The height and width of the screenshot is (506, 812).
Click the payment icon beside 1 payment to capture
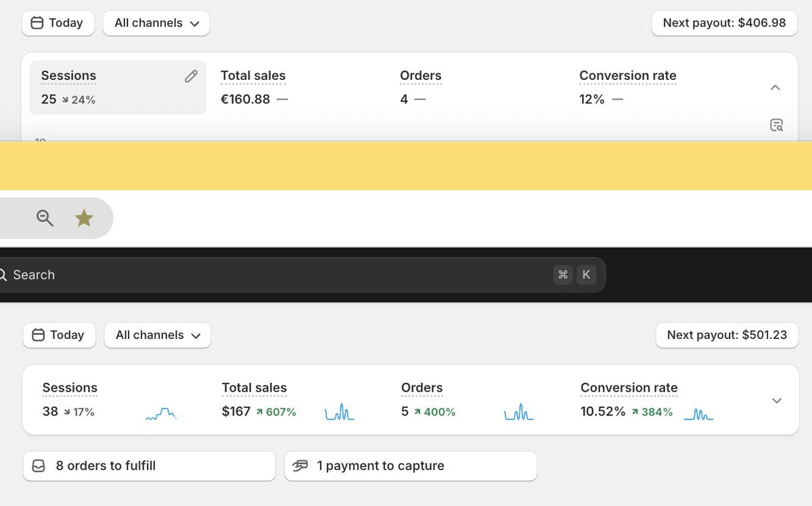300,465
